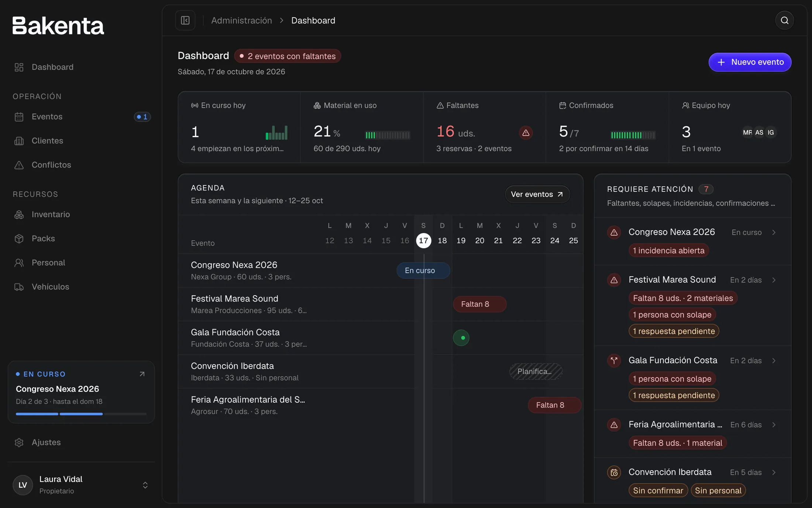Expand Feria Agroalimentaria attention item chevron
Screen dimensions: 812x508
[774, 425]
